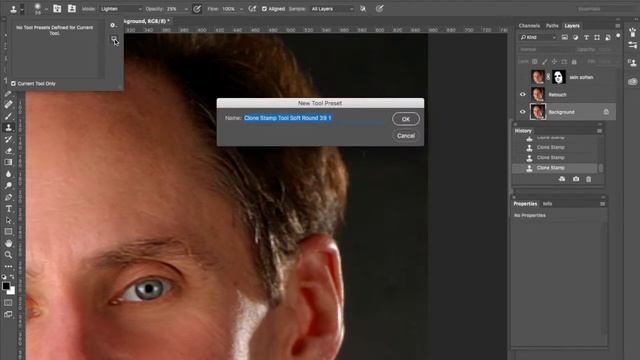Select the Blur tool
Viewport: 640px width, 360px height.
coord(8,174)
